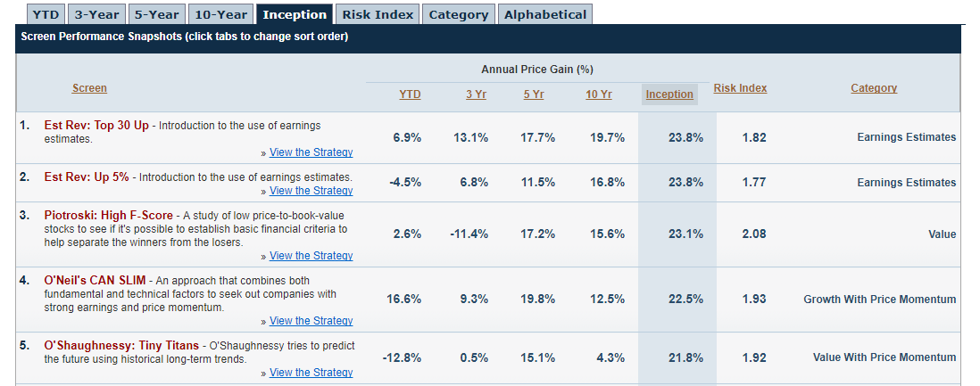
Task: Switch to the YTD tab
Action: 46,14
